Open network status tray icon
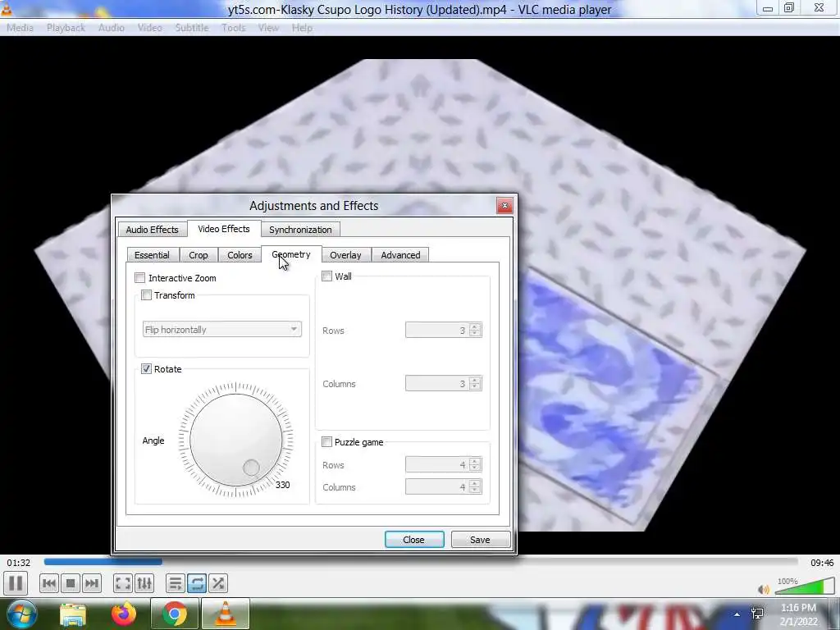 (x=757, y=614)
